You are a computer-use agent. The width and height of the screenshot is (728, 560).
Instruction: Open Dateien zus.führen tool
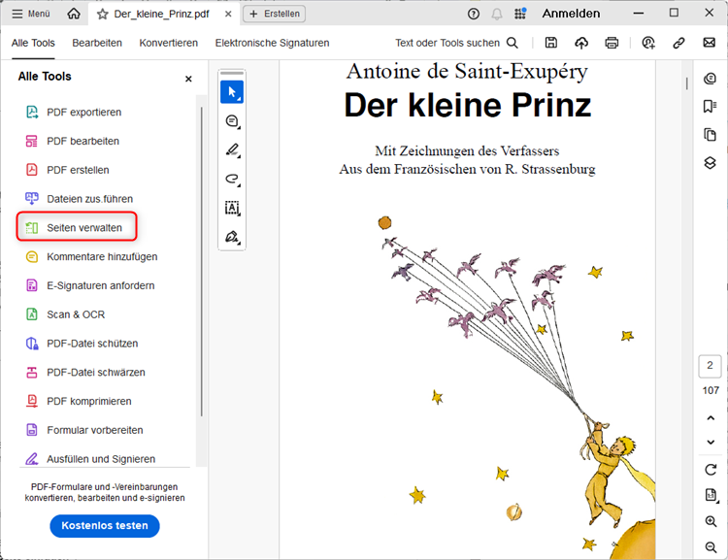pyautogui.click(x=80, y=199)
